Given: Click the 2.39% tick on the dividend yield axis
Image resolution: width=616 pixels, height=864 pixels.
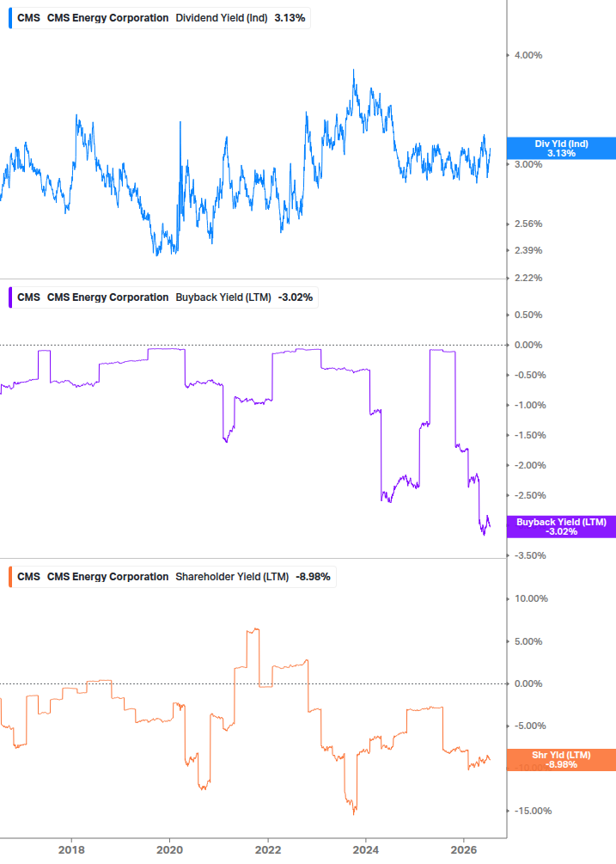Looking at the screenshot, I should pyautogui.click(x=528, y=250).
